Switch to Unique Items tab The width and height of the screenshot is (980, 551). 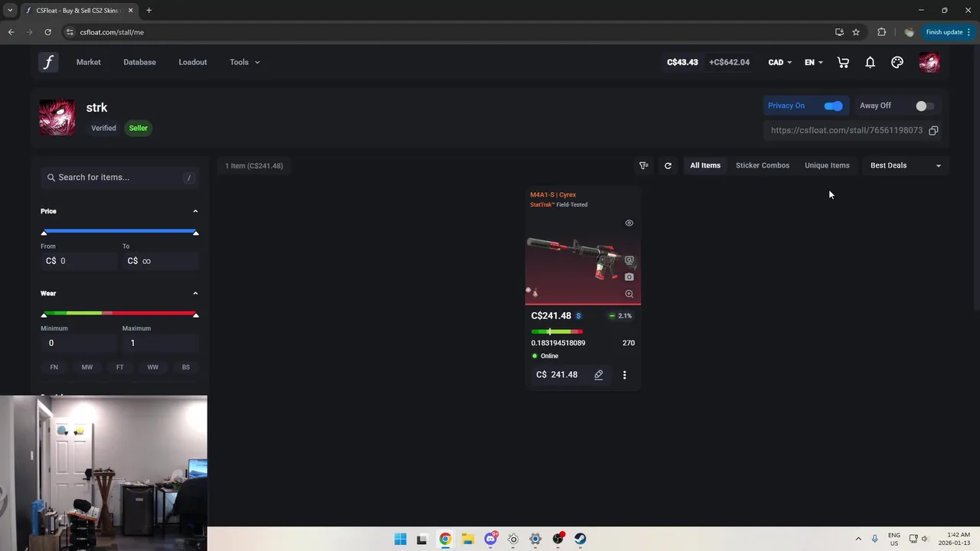click(x=827, y=165)
